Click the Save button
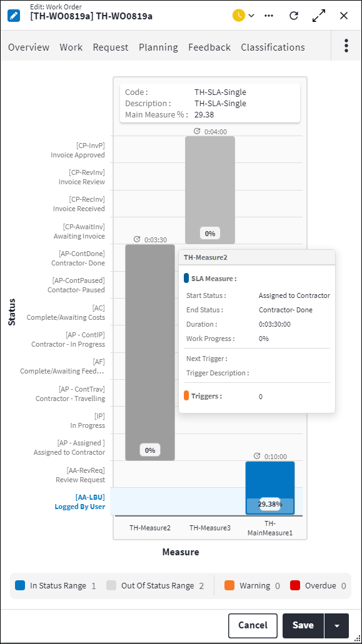 pyautogui.click(x=303, y=625)
